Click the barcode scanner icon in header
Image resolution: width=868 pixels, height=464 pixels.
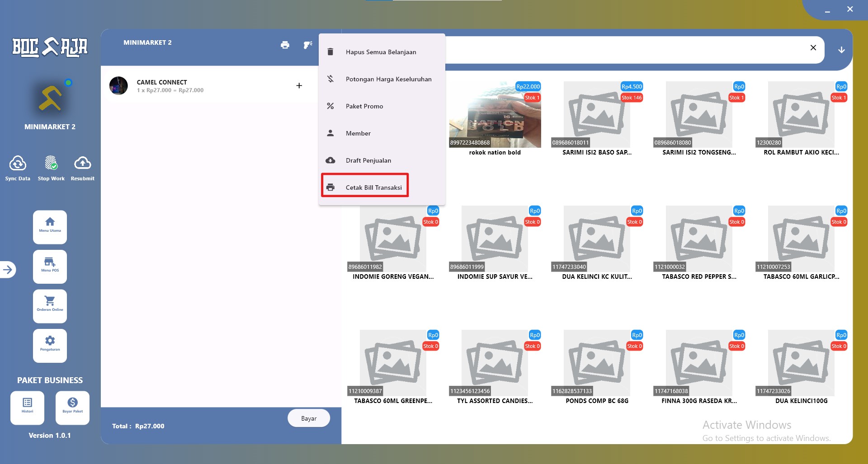click(x=308, y=45)
